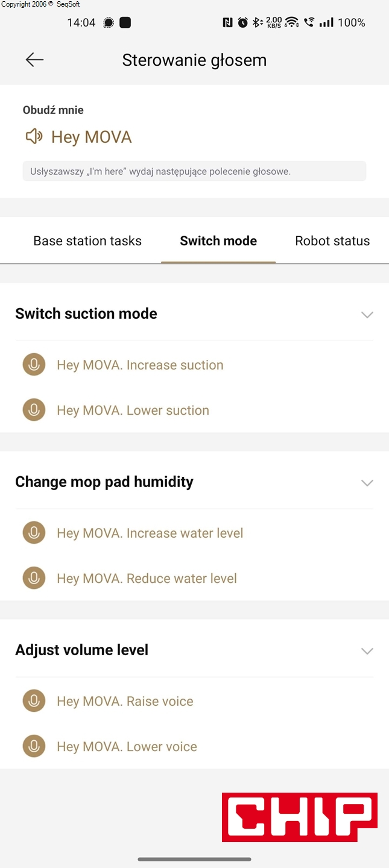
Task: Collapse the Adjust volume level section
Action: click(x=367, y=651)
